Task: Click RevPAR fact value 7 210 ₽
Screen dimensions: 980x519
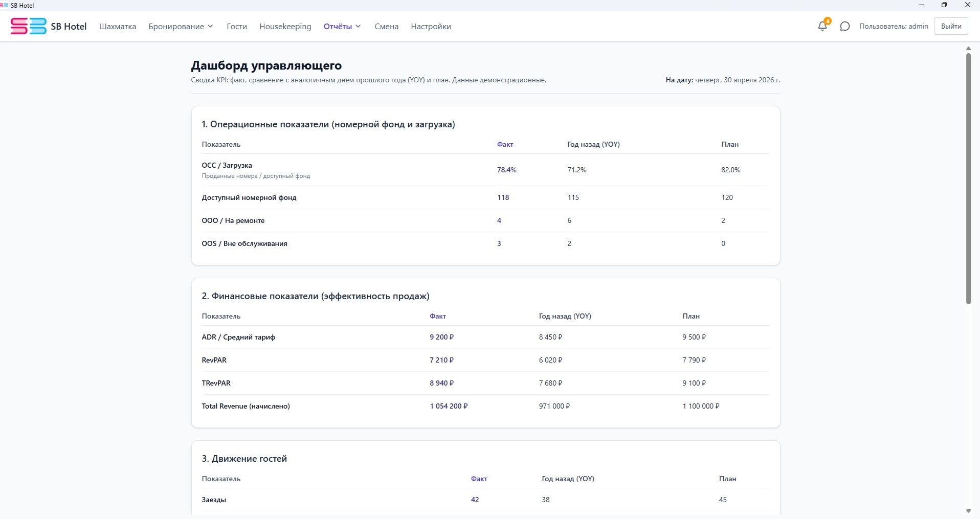Action: tap(441, 360)
